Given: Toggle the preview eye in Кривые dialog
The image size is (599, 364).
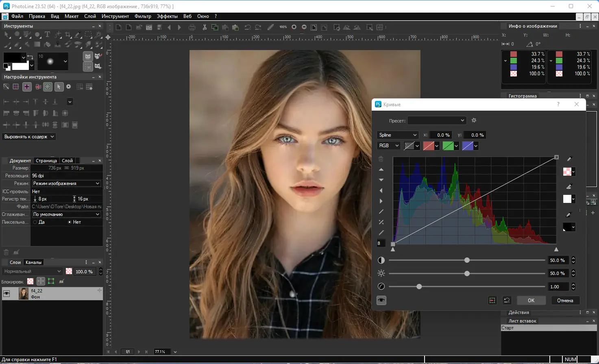Looking at the screenshot, I should coord(381,301).
